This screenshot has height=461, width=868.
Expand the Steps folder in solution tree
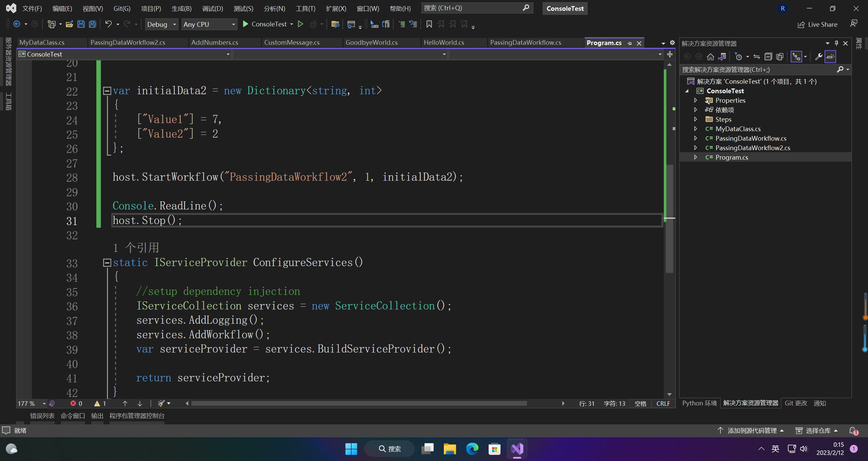(x=696, y=119)
